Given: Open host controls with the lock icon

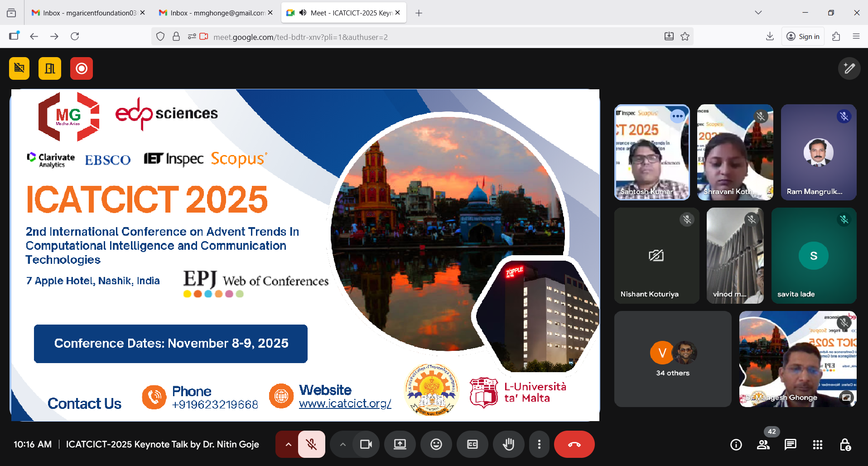Looking at the screenshot, I should coord(845,445).
